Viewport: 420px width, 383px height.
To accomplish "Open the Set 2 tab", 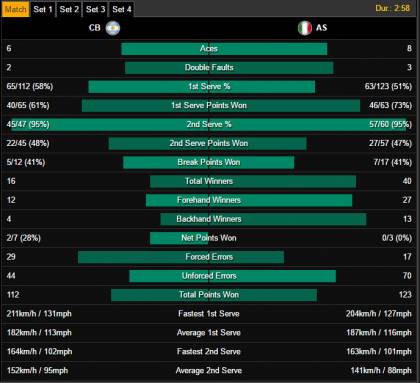I will click(x=69, y=9).
